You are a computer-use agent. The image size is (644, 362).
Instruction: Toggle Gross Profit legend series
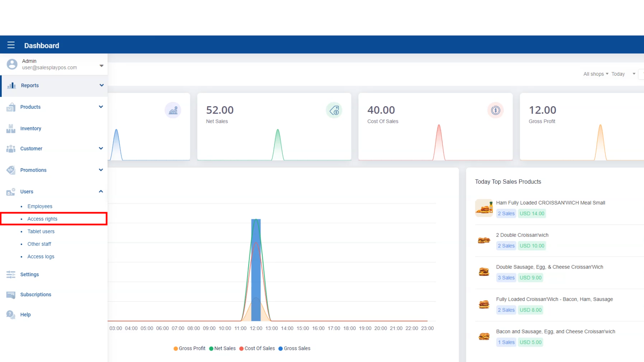coord(190,349)
